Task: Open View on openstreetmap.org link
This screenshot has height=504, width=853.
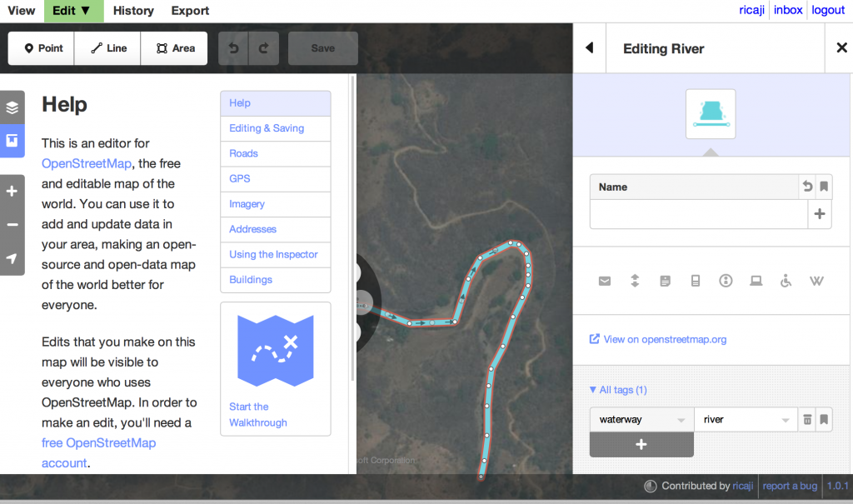Action: (658, 339)
